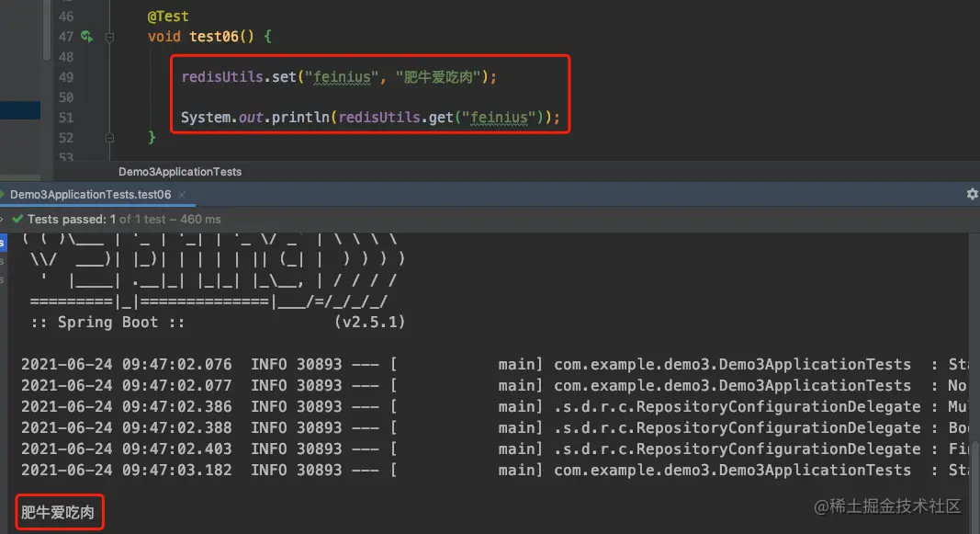Click the closing brace on line 52
980x534 pixels.
pos(152,137)
